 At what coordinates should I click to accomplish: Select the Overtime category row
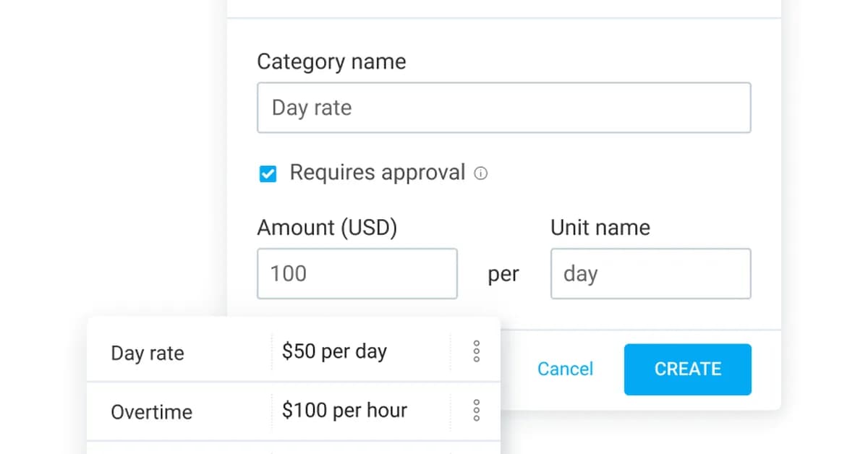click(x=151, y=412)
